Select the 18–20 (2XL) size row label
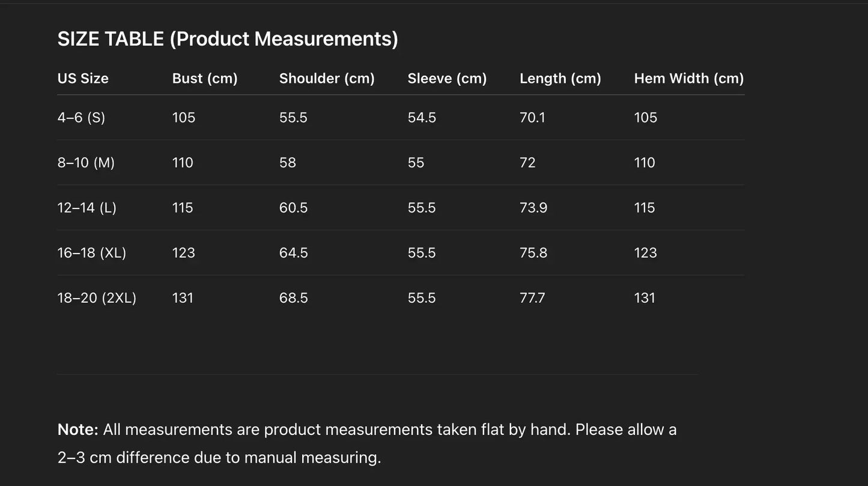The width and height of the screenshot is (868, 486). pos(97,298)
